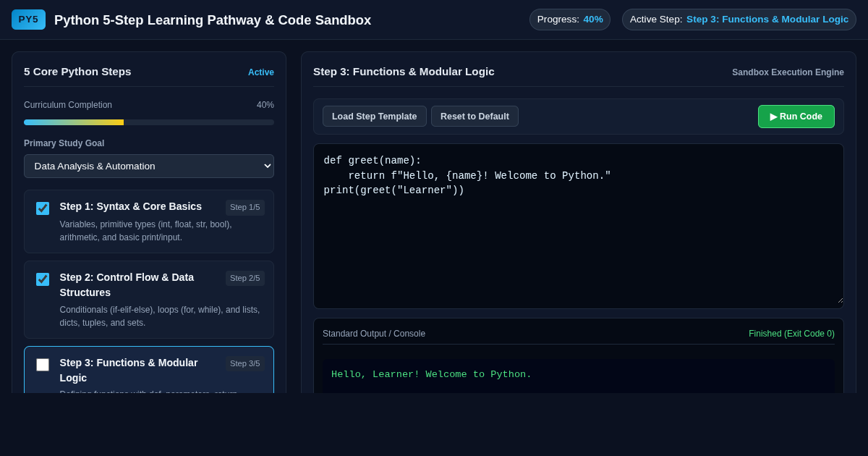Click the 5 Core Python Steps heading
Image resolution: width=868 pixels, height=456 pixels.
77,72
